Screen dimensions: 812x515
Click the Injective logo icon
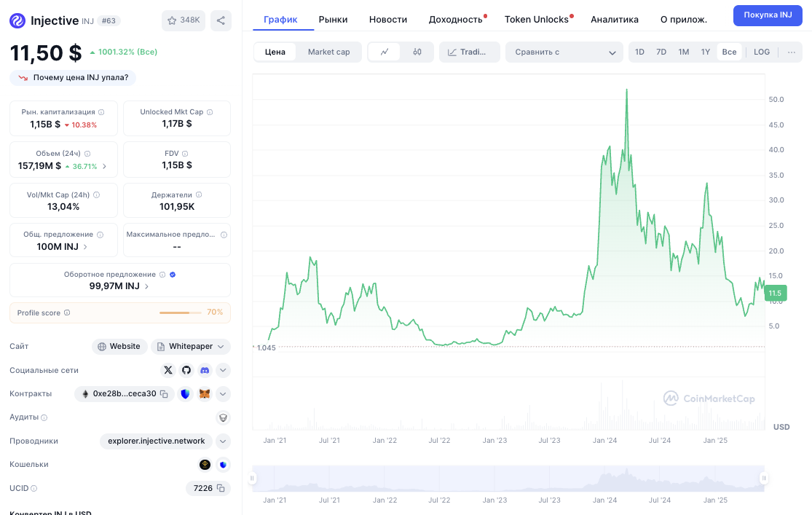click(17, 20)
